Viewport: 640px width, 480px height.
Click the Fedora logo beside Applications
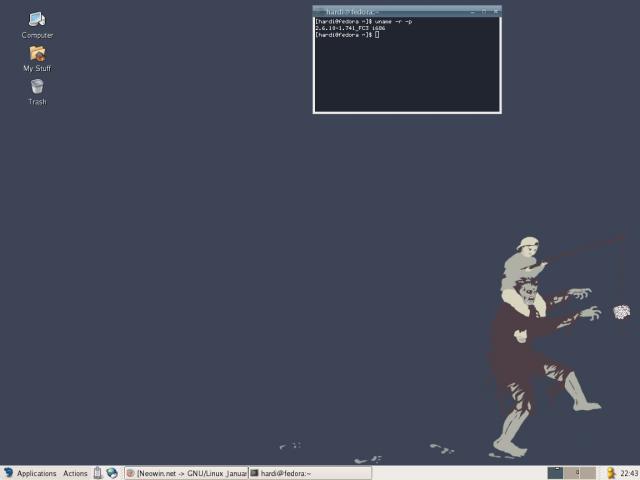pyautogui.click(x=8, y=473)
